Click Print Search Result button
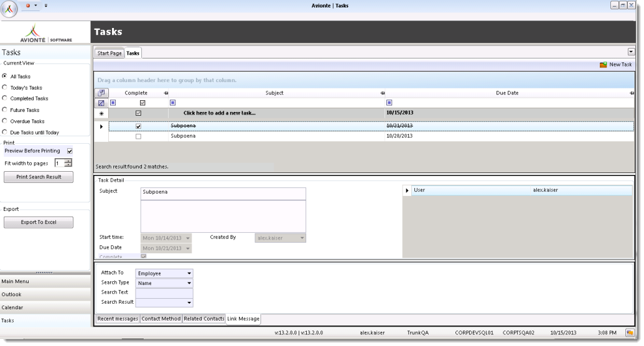This screenshot has height=346, width=644. click(x=39, y=177)
